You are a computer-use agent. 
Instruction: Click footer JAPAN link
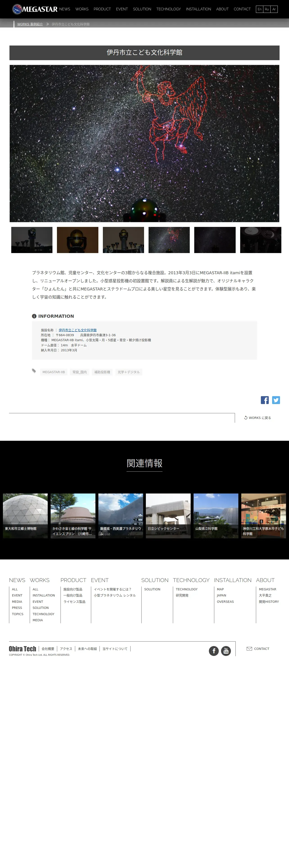(221, 595)
